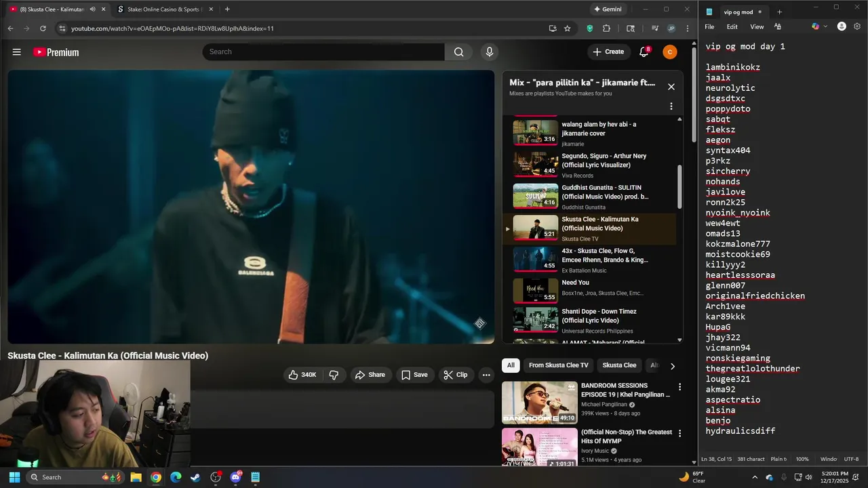Close the Mix playlist panel

pyautogui.click(x=671, y=87)
